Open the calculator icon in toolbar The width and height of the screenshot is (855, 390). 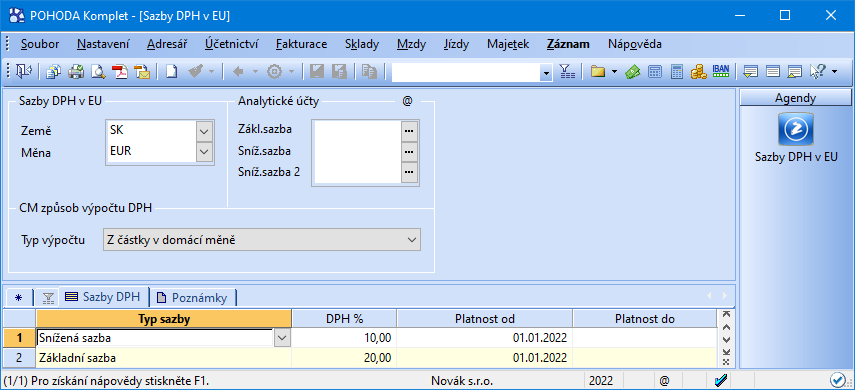tap(677, 71)
